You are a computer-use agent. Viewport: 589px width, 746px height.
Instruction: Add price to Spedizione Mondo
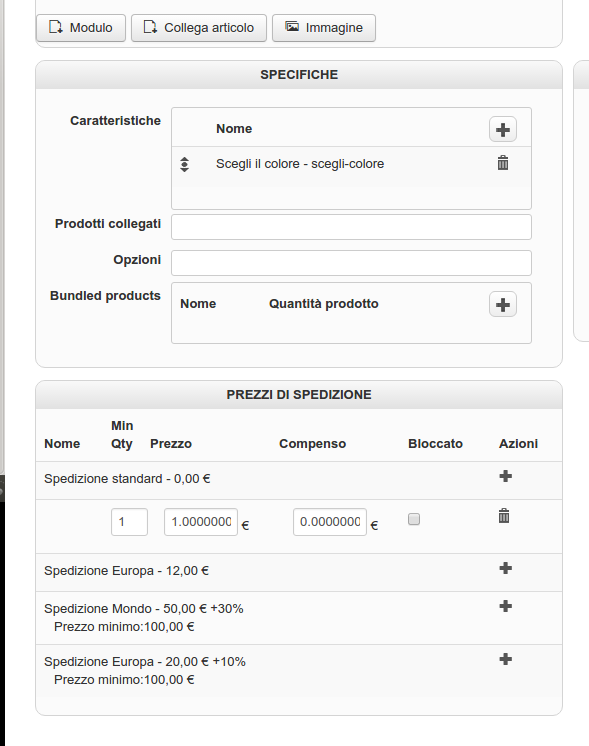[506, 606]
